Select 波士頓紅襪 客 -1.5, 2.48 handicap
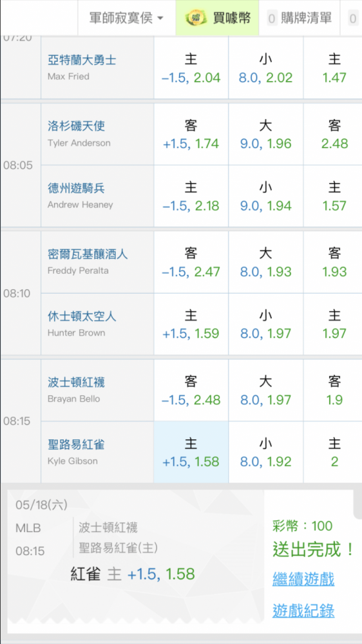The image size is (362, 644). click(x=191, y=390)
